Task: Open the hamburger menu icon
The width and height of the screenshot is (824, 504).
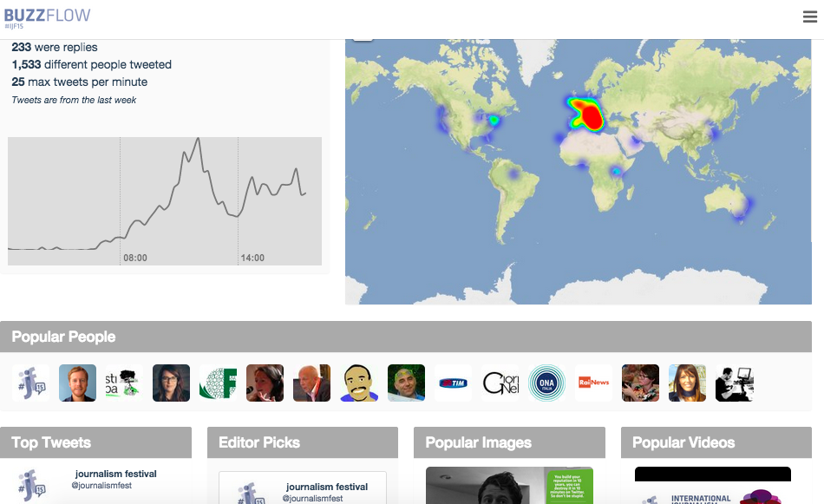Action: (x=810, y=16)
